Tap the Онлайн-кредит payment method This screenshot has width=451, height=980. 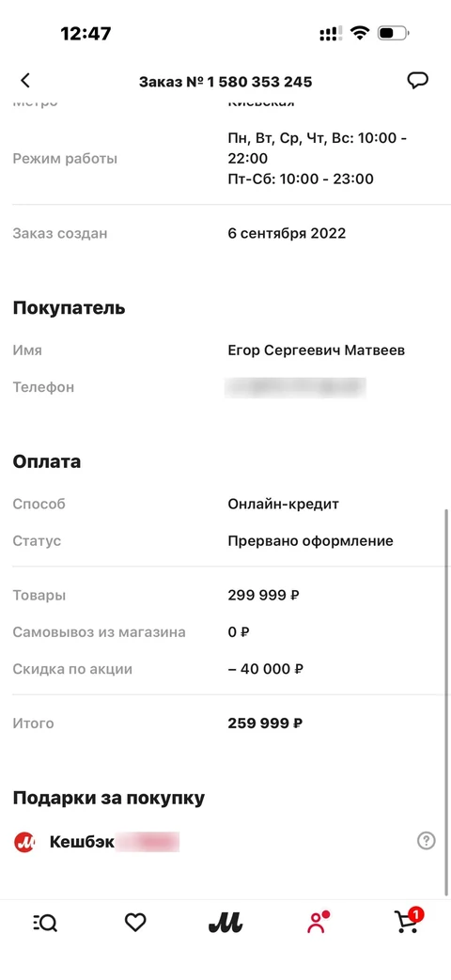[283, 504]
